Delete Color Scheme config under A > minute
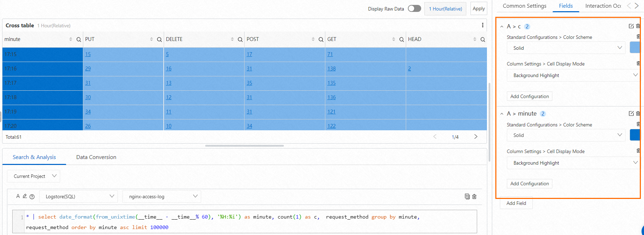Screen dimensions: 644x235 tap(638, 124)
